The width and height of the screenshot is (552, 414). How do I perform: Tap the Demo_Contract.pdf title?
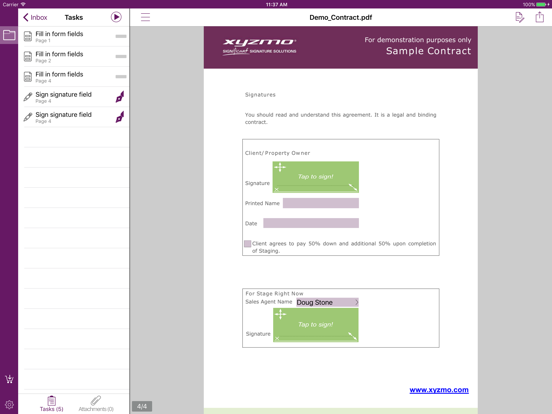click(340, 17)
